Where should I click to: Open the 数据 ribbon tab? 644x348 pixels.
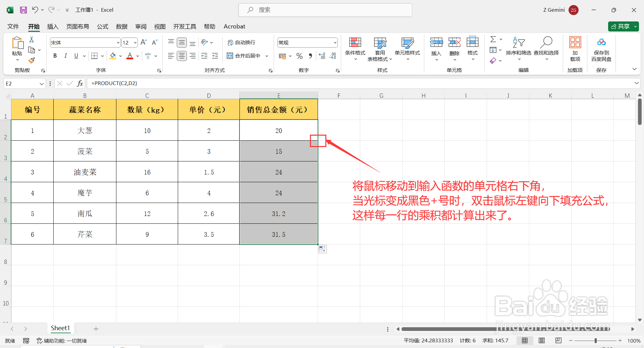(121, 26)
